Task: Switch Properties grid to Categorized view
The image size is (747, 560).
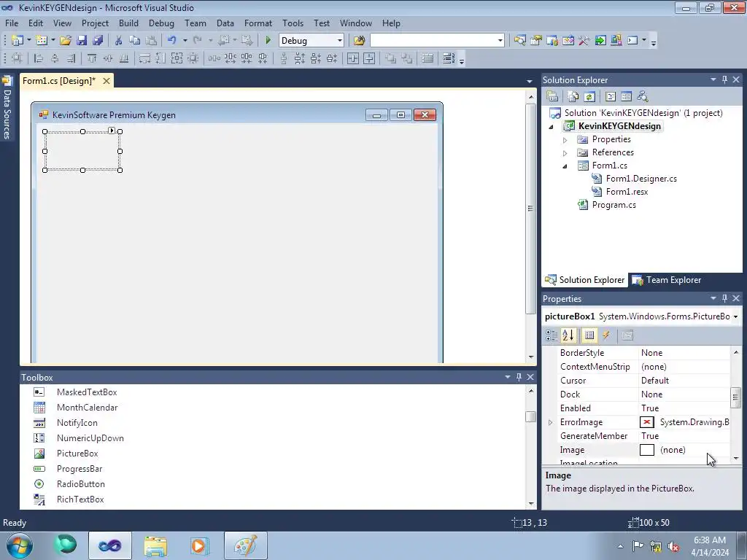Action: click(x=551, y=335)
